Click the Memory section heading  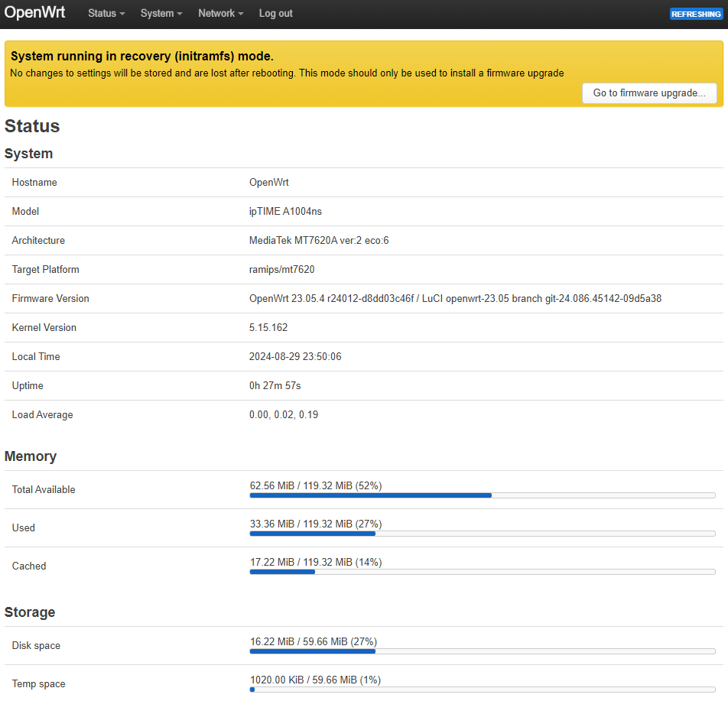(31, 456)
